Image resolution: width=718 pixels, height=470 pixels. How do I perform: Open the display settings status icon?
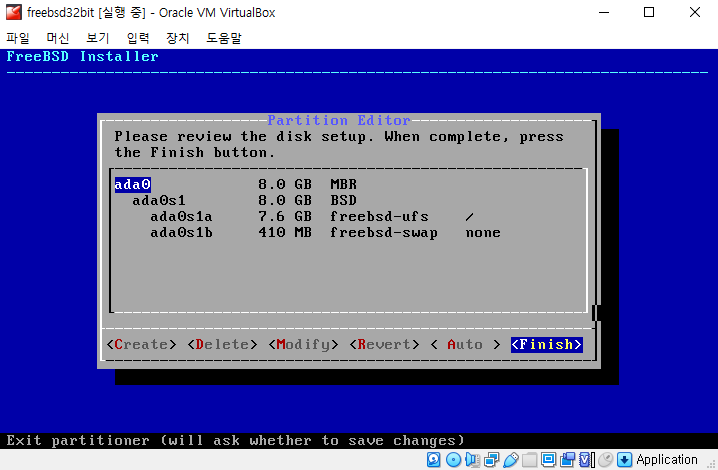tap(548, 459)
